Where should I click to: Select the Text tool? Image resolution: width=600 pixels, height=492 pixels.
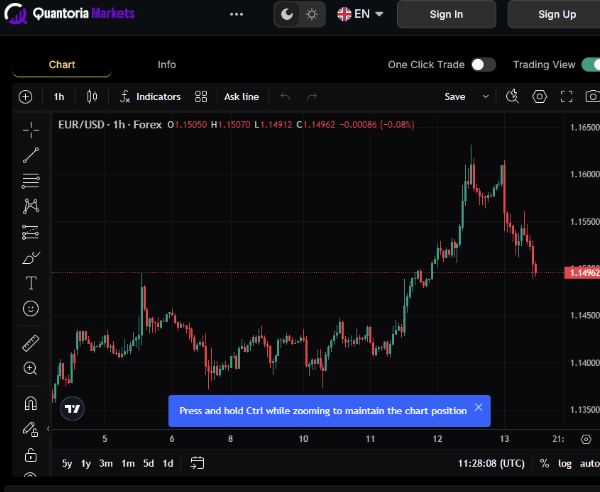[x=31, y=283]
